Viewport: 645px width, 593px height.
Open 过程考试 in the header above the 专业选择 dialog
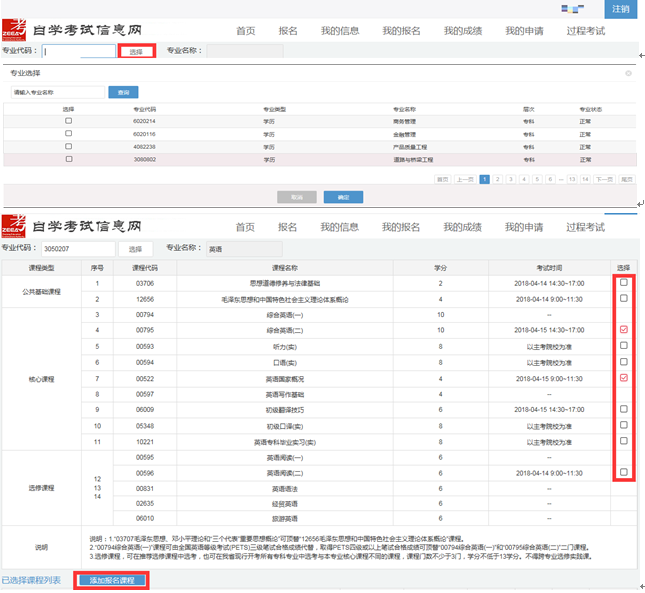tap(585, 31)
